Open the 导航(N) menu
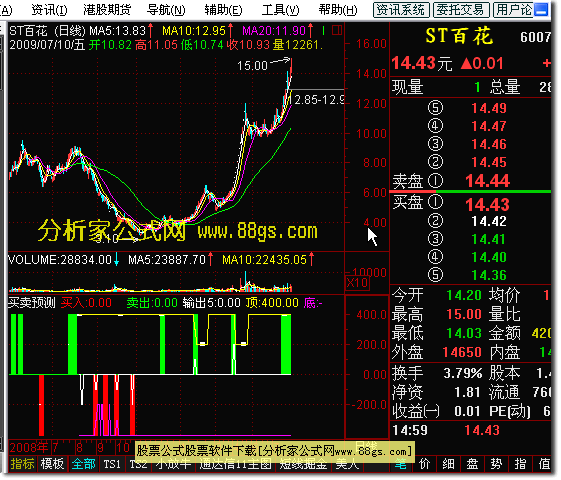 click(166, 10)
